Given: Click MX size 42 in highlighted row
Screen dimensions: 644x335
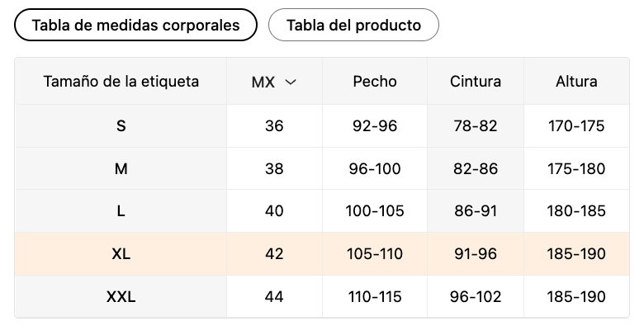Looking at the screenshot, I should pyautogui.click(x=274, y=254).
